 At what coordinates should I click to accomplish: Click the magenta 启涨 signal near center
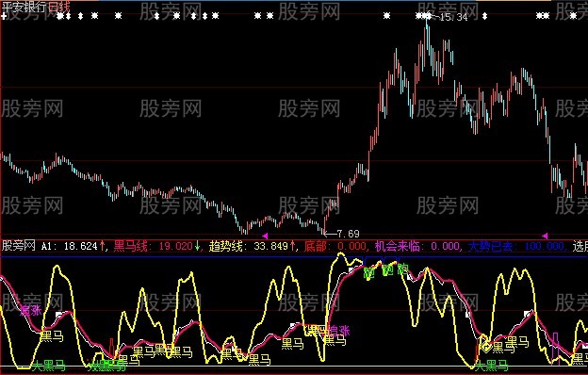click(339, 331)
